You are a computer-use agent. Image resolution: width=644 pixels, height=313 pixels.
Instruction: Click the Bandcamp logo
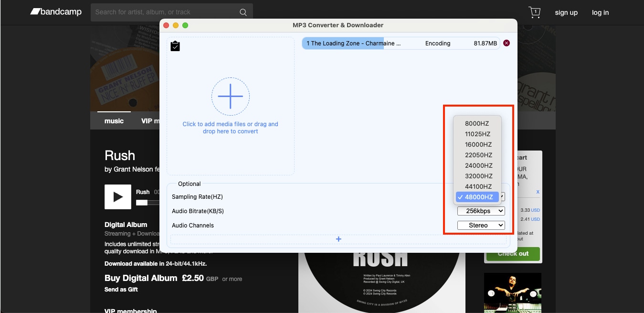pos(55,11)
